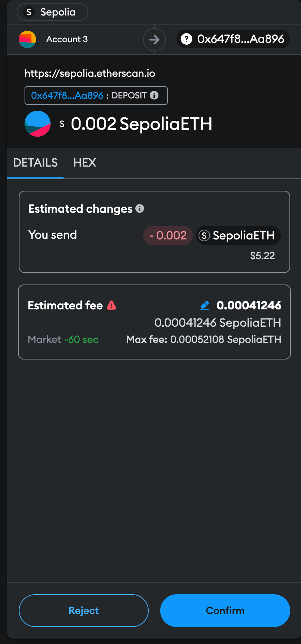Click the question mark recipient icon
Viewport: 301px width, 644px height.
pos(186,39)
